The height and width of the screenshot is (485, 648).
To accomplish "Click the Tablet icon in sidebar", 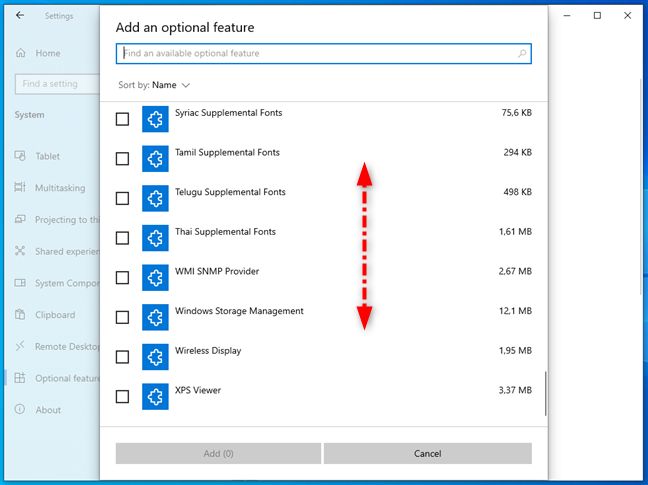I will [20, 156].
